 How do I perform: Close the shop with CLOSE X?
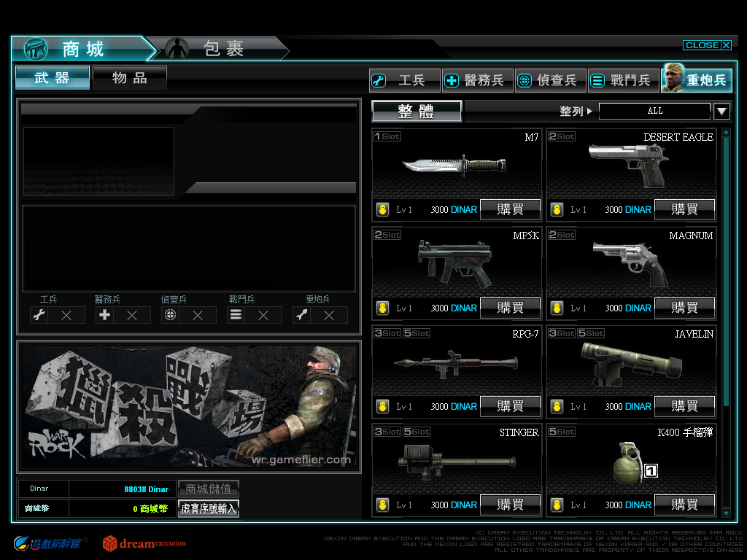(707, 45)
